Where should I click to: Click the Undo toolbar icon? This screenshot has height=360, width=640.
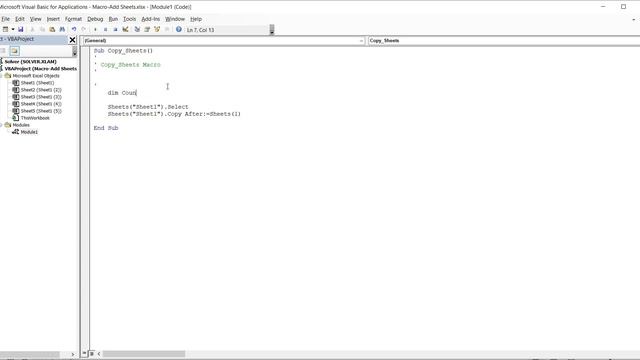coord(74,29)
